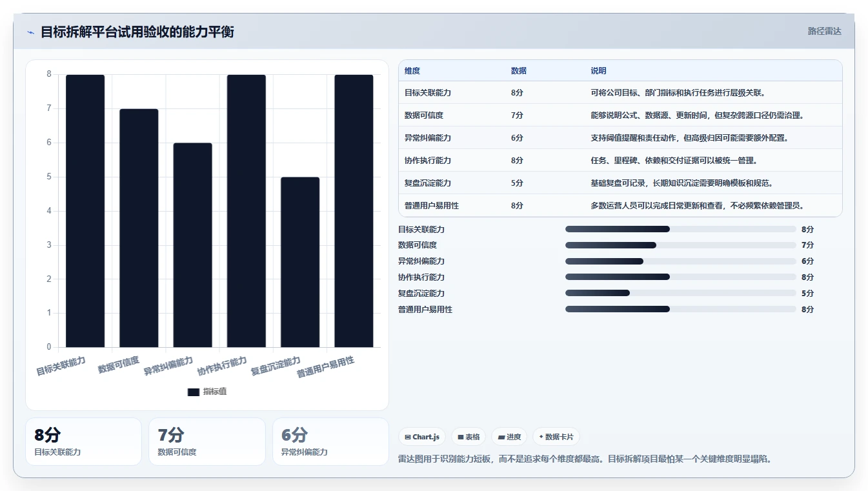Click the 指标值 legend text
Screen dimensions: 868x491
coord(215,392)
